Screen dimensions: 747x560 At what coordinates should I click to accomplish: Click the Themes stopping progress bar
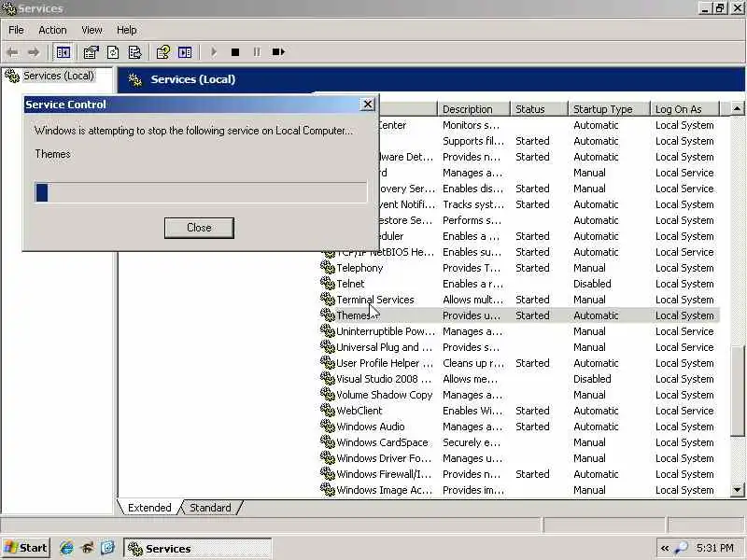[201, 192]
